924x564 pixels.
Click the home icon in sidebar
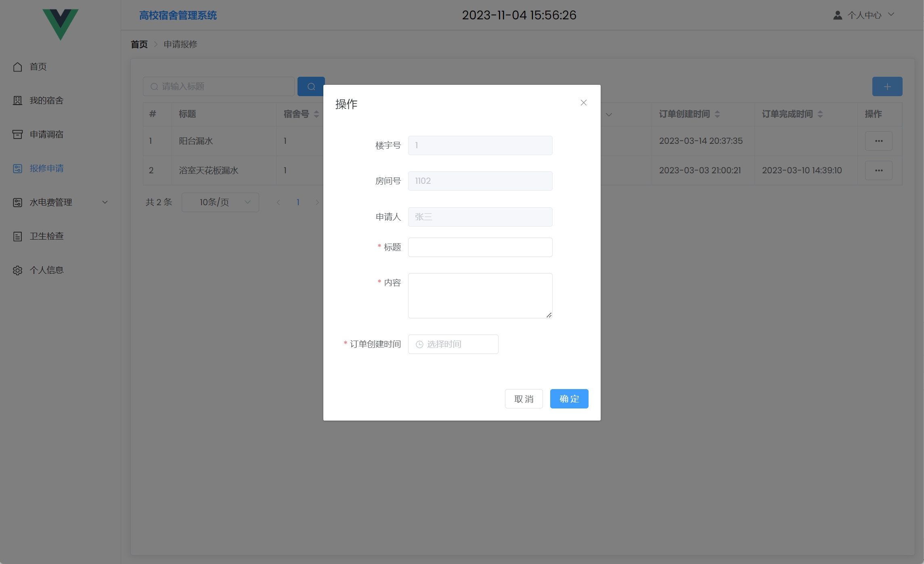click(17, 67)
